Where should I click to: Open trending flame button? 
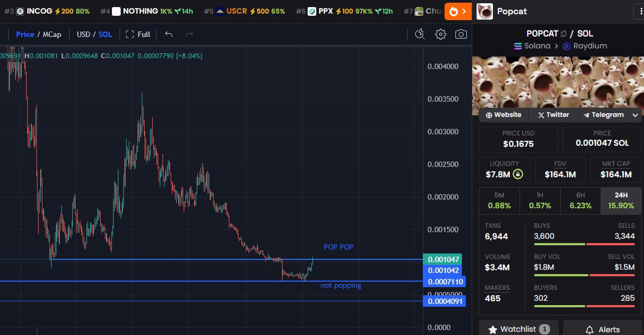pos(458,11)
